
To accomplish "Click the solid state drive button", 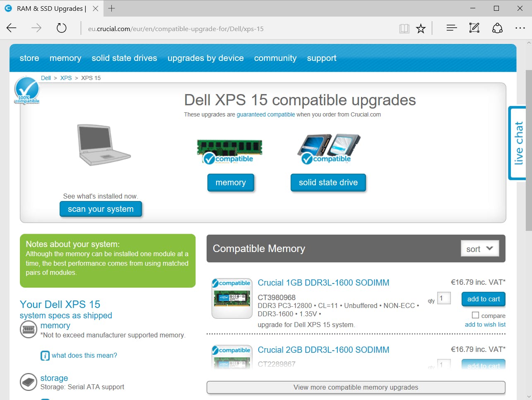I will tap(328, 182).
